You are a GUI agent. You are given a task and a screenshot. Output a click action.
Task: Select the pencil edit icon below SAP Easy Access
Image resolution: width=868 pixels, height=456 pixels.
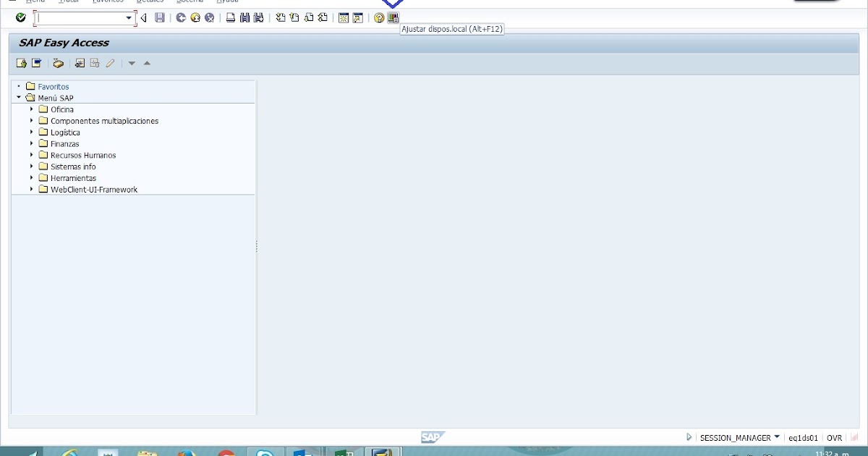pyautogui.click(x=110, y=63)
